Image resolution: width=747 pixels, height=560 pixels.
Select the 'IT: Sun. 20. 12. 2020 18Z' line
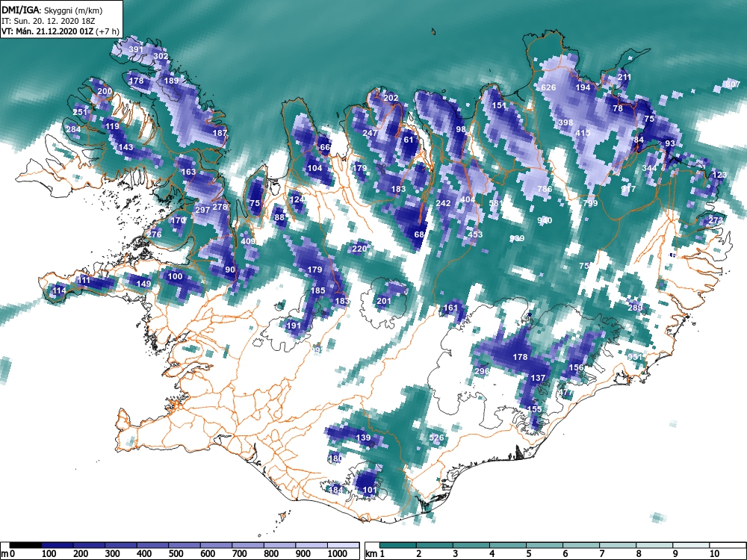(x=49, y=21)
